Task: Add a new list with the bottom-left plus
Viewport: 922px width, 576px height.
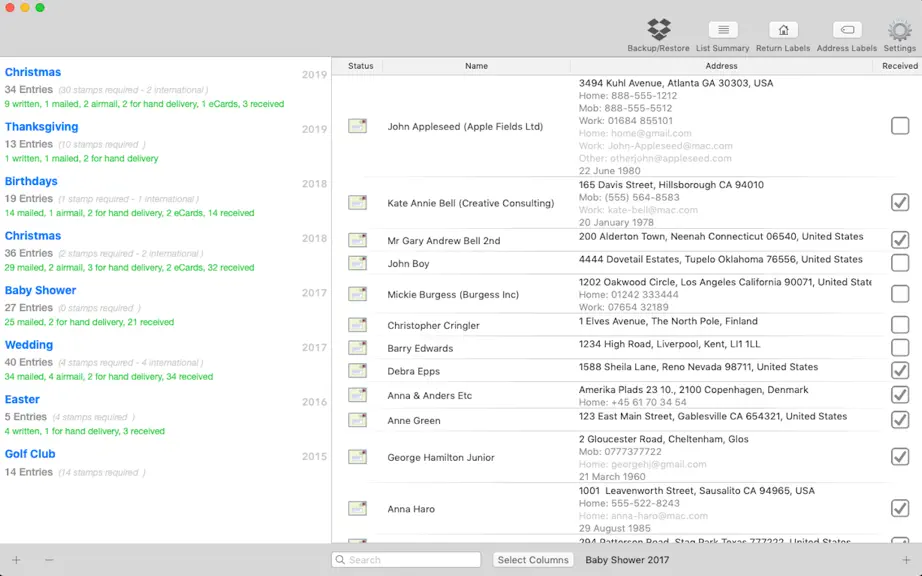Action: tap(16, 560)
